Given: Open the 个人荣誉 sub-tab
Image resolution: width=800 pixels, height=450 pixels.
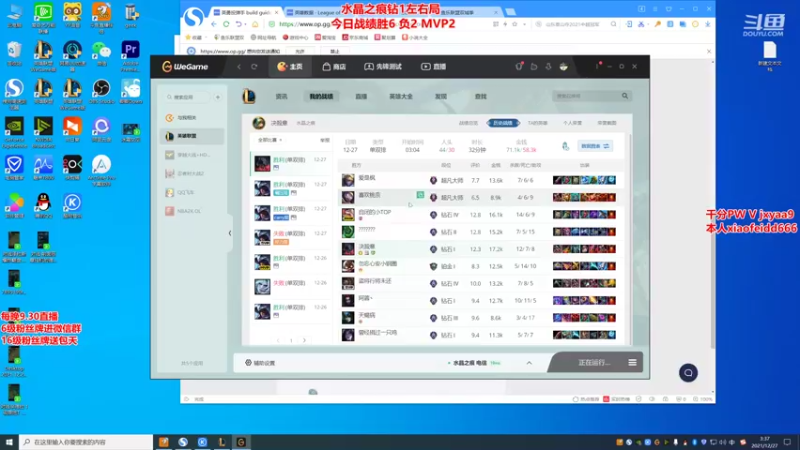Looking at the screenshot, I should click(572, 123).
